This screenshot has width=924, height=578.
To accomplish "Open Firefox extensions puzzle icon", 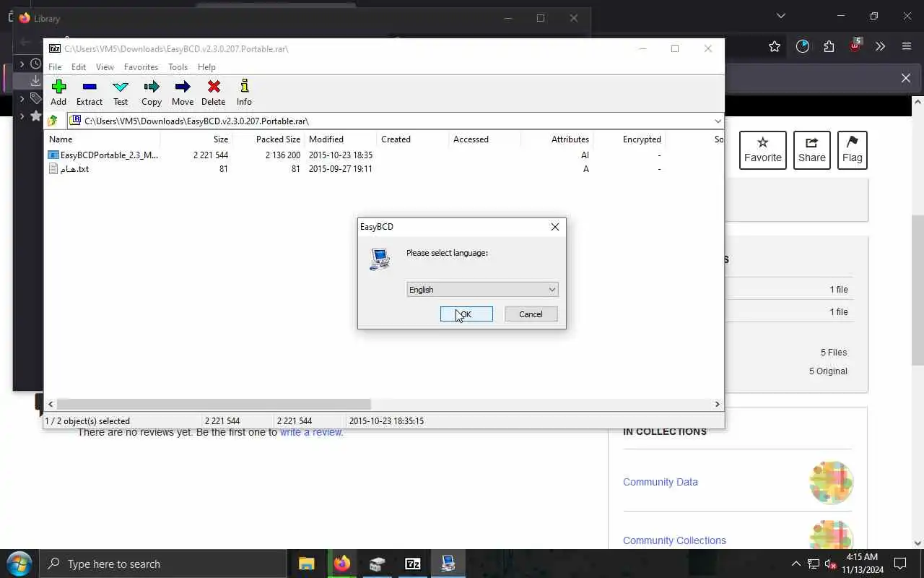I will [829, 46].
